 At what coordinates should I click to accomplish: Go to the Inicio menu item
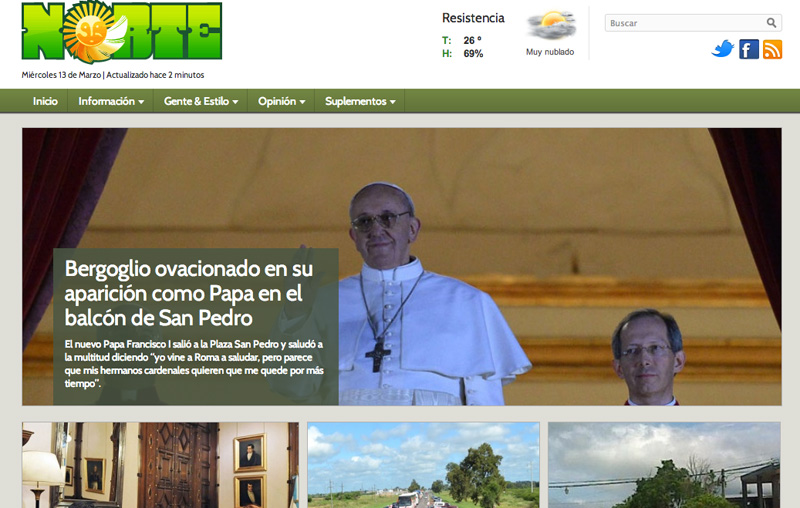pos(45,101)
